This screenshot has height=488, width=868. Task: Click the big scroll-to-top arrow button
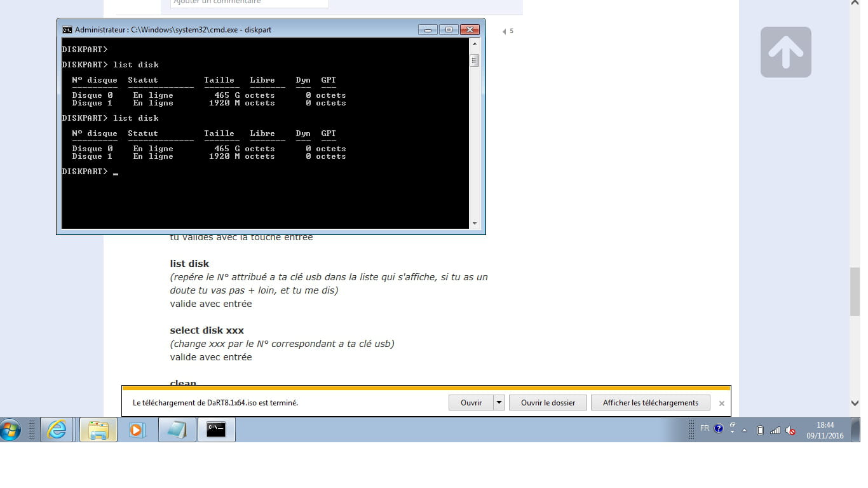(x=786, y=52)
